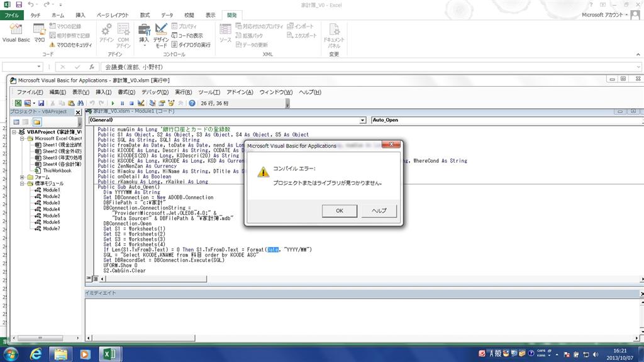
Task: Click the Run Sub green play icon
Action: point(113,104)
